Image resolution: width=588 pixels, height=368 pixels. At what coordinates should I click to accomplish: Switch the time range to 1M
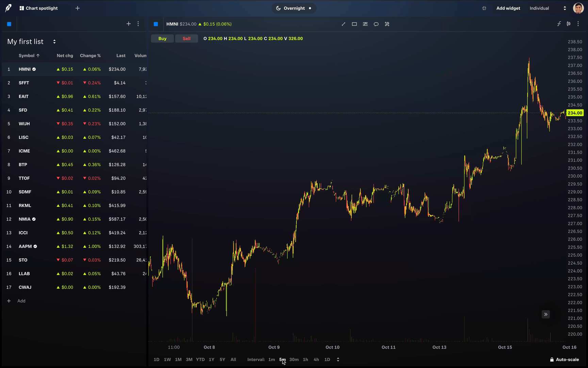point(178,359)
